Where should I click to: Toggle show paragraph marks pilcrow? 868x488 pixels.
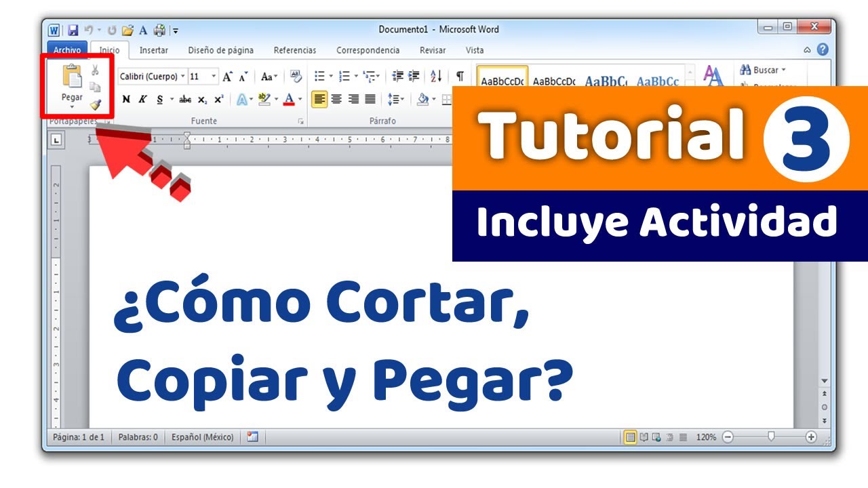coord(460,77)
